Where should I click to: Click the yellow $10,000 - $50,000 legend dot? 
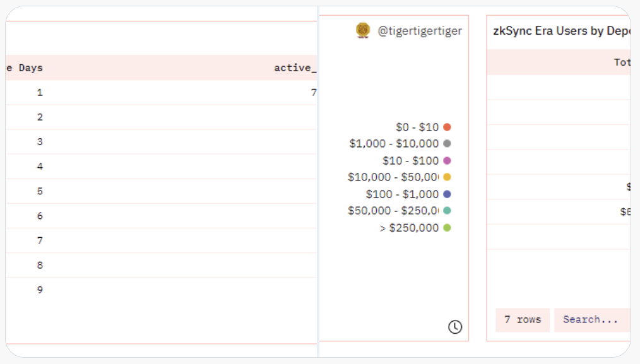(447, 177)
